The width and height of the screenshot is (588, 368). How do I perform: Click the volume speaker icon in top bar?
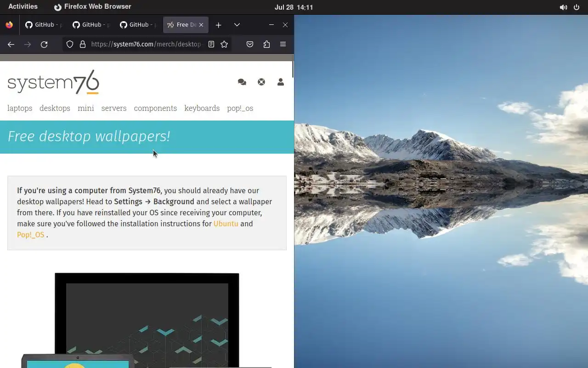(x=563, y=7)
